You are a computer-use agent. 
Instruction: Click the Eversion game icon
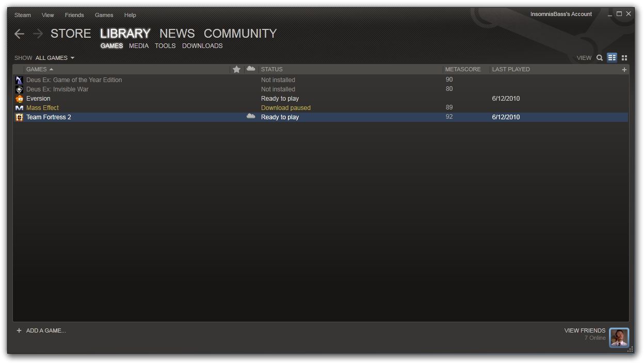[x=19, y=99]
